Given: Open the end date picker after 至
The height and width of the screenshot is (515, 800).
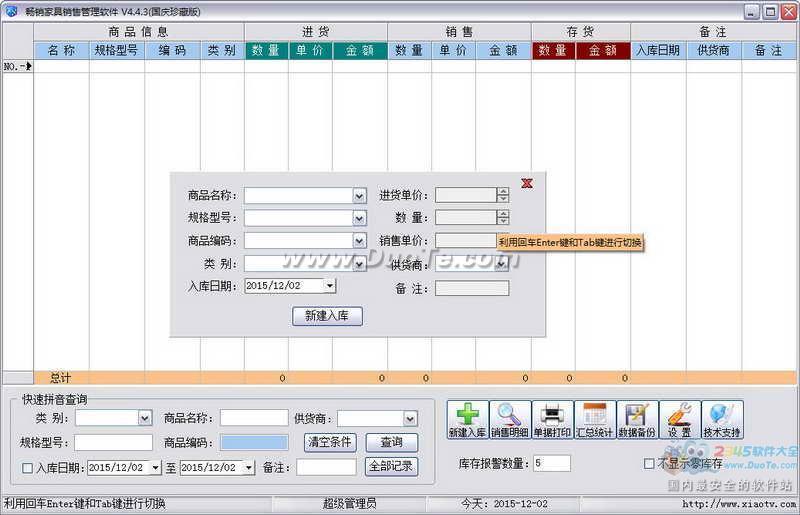Looking at the screenshot, I should 248,468.
